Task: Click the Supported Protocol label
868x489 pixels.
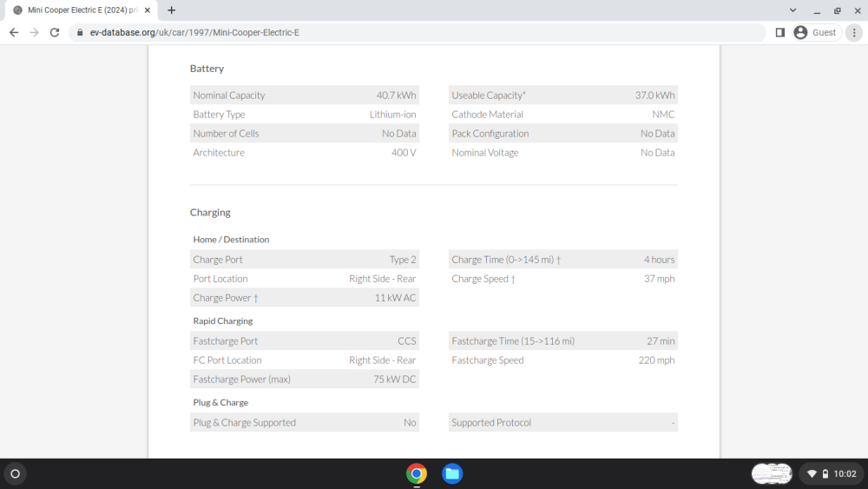Action: 491,422
